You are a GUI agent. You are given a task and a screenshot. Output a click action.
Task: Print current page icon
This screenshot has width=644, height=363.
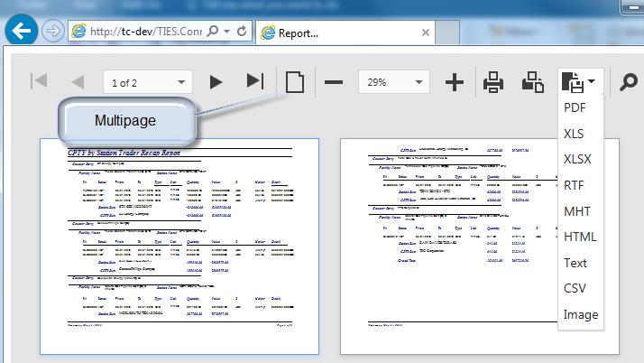(533, 83)
